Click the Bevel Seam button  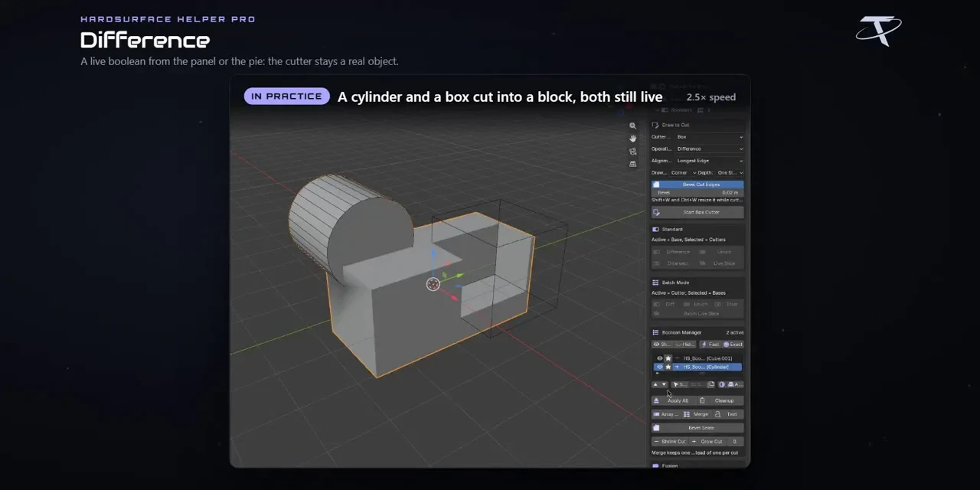[697, 428]
